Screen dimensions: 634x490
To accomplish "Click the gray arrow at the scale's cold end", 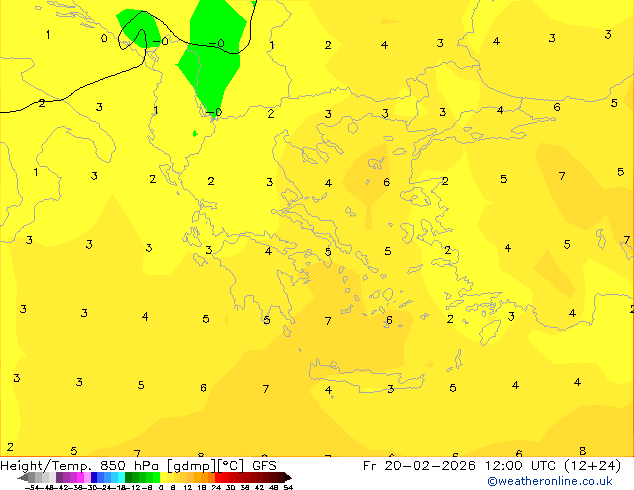I will click(x=22, y=477).
